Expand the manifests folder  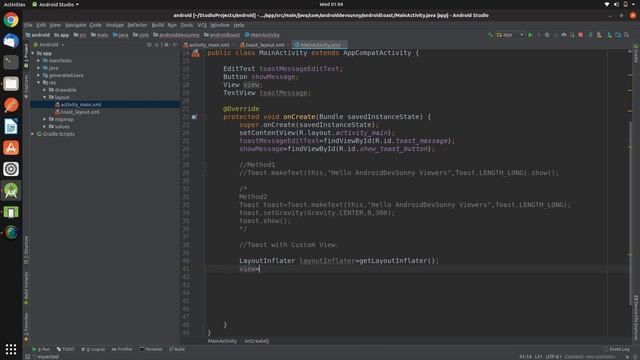pyautogui.click(x=39, y=61)
